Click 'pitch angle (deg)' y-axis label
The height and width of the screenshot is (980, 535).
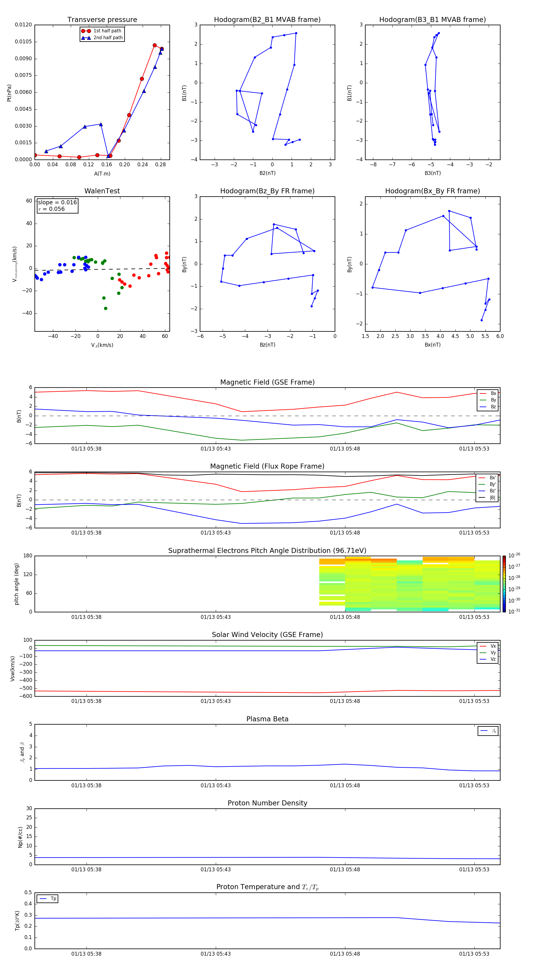coord(16,584)
